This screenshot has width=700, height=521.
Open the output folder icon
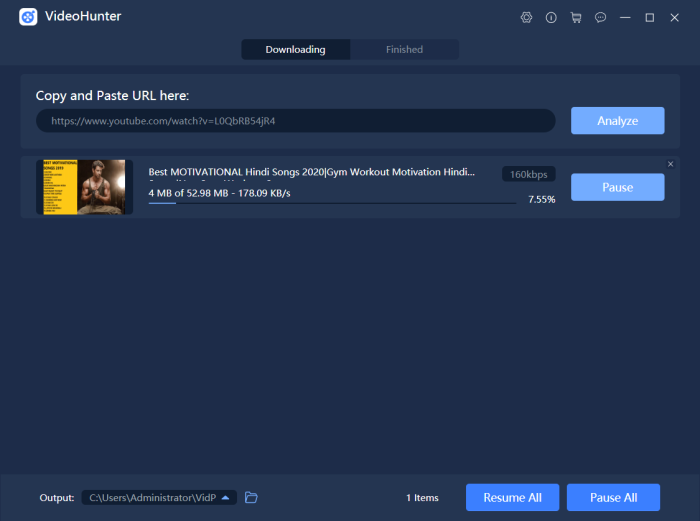(251, 497)
